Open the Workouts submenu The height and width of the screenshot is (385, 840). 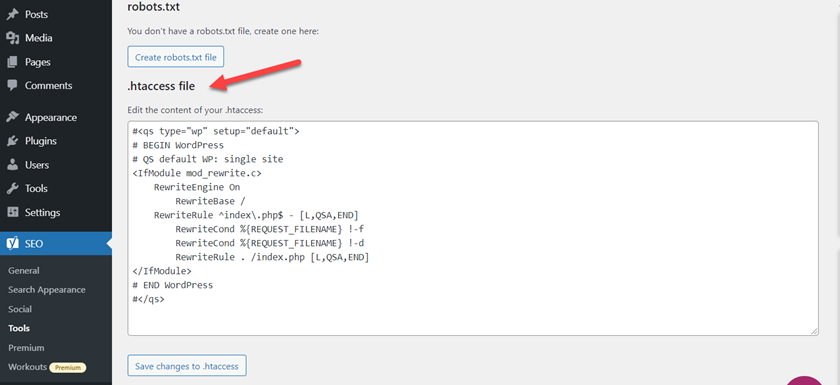coord(27,367)
